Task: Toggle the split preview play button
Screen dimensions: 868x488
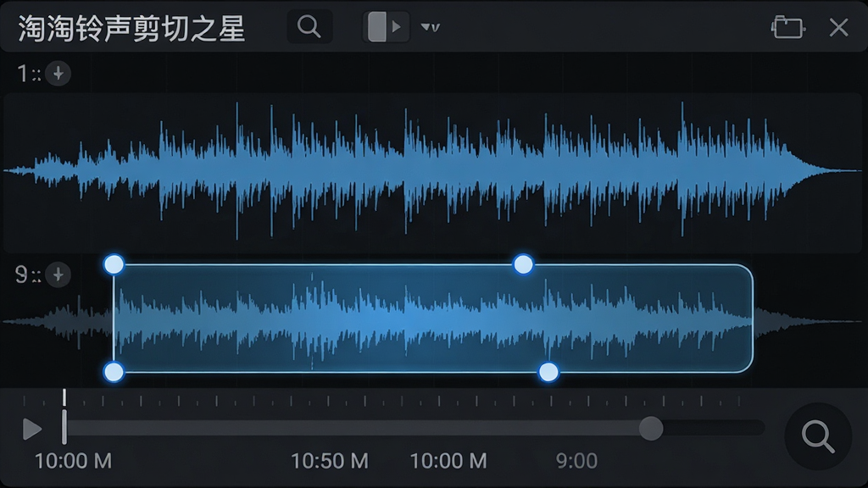Action: (x=387, y=26)
